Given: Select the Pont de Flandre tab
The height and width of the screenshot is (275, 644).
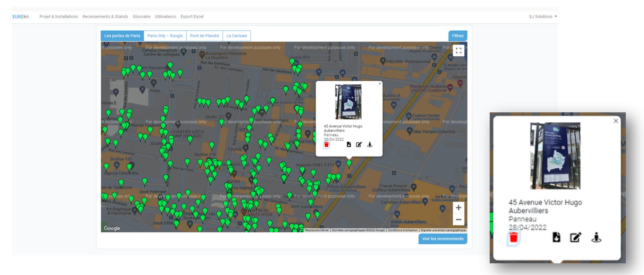Looking at the screenshot, I should 205,36.
